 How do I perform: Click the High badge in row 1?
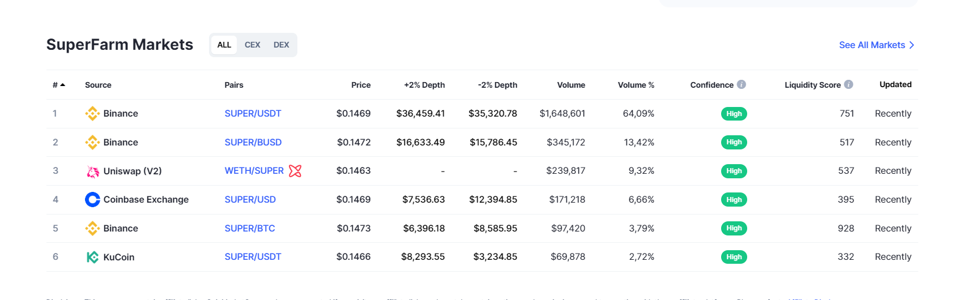pos(734,114)
